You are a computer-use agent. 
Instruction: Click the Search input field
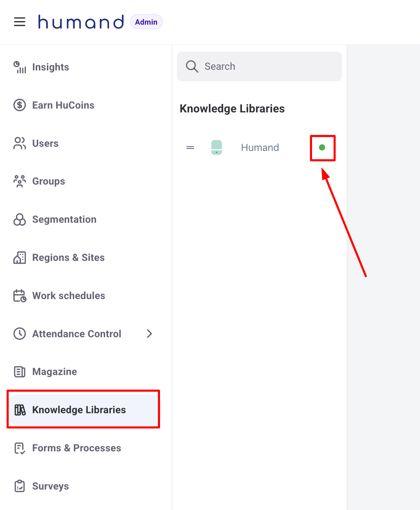pos(264,66)
